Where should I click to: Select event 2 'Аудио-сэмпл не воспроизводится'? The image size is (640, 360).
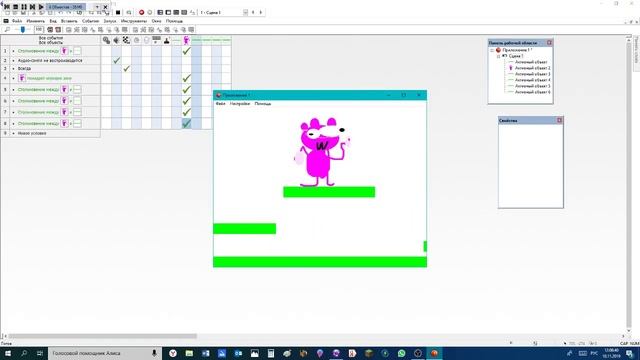point(50,60)
